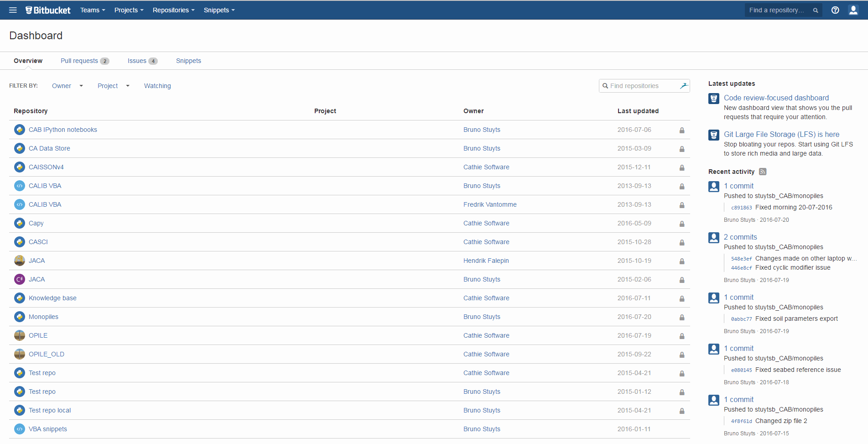Open the Teams dropdown menu

(93, 10)
